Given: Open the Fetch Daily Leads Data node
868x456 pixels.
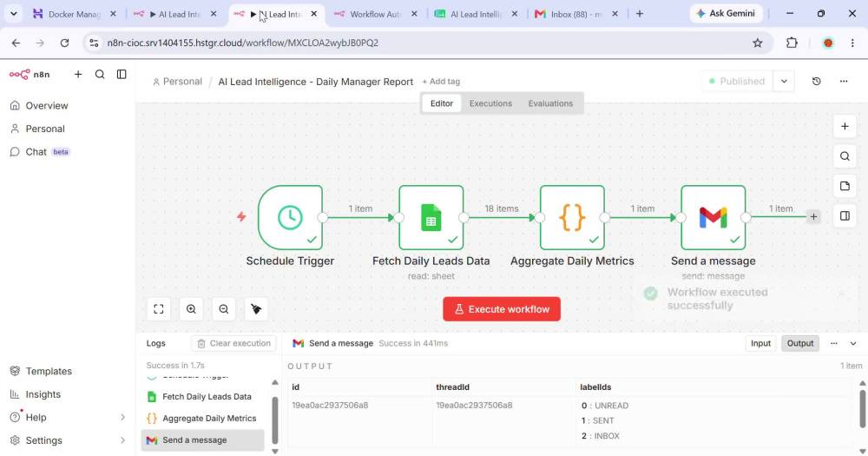Looking at the screenshot, I should click(x=431, y=217).
